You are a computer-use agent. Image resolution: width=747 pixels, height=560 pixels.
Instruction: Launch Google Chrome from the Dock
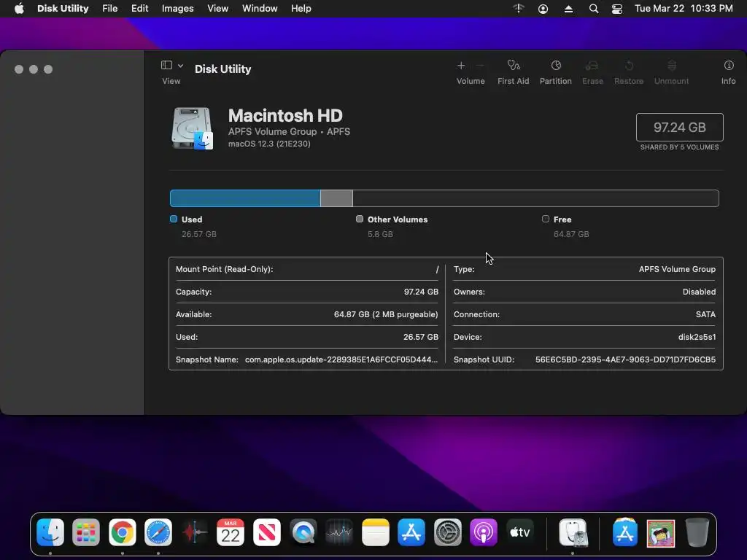tap(123, 532)
